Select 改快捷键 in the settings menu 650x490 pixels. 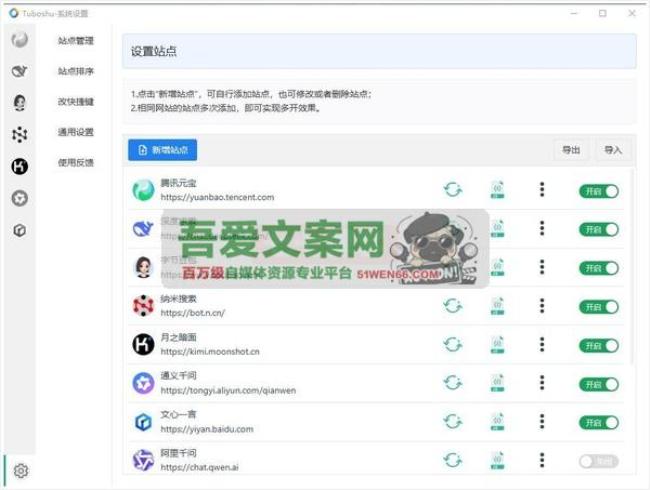(x=75, y=102)
